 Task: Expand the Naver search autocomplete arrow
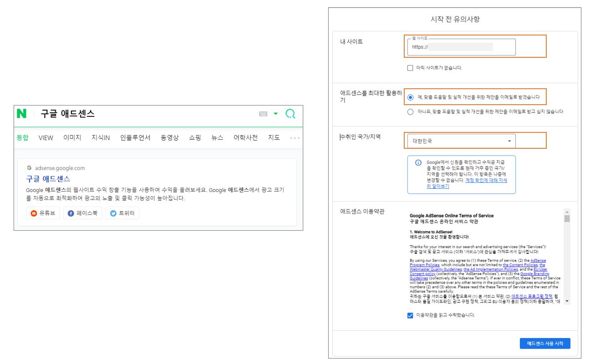[275, 114]
